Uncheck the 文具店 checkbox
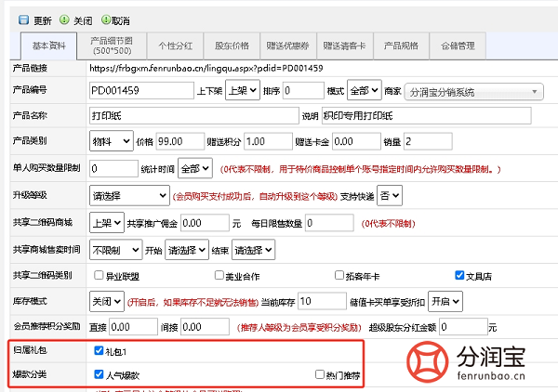 click(458, 275)
